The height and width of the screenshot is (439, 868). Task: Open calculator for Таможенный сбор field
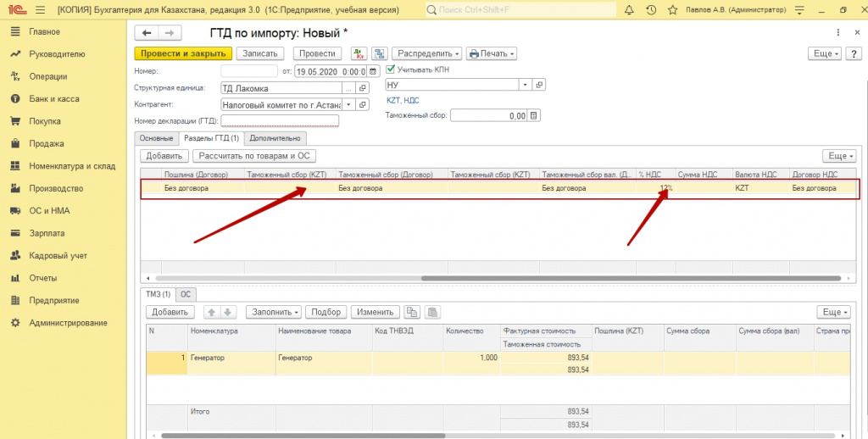534,116
